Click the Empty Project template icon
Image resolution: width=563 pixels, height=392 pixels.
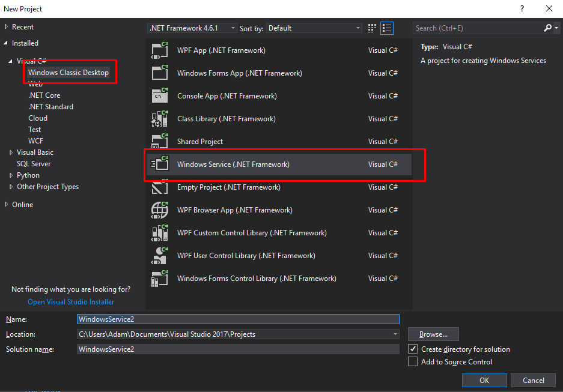click(x=160, y=188)
